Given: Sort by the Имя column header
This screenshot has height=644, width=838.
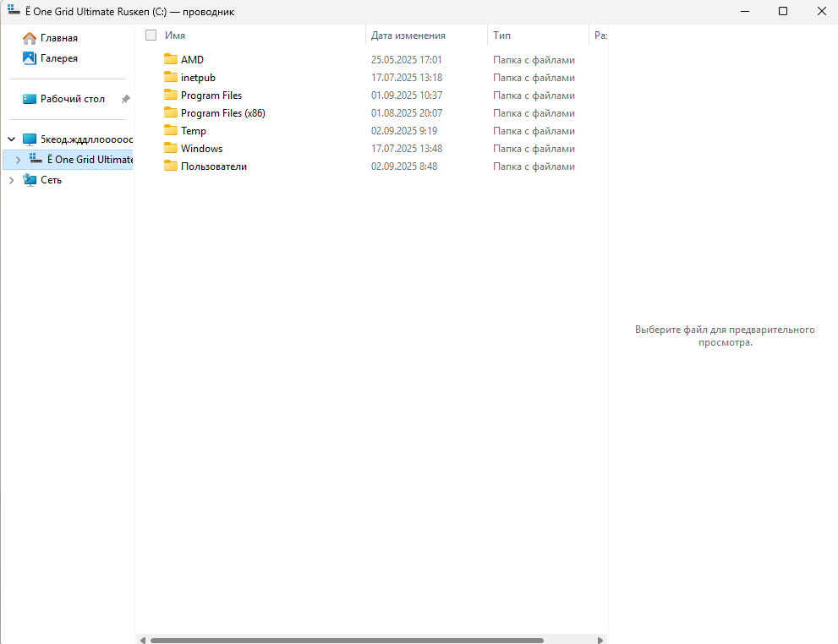Looking at the screenshot, I should (175, 35).
